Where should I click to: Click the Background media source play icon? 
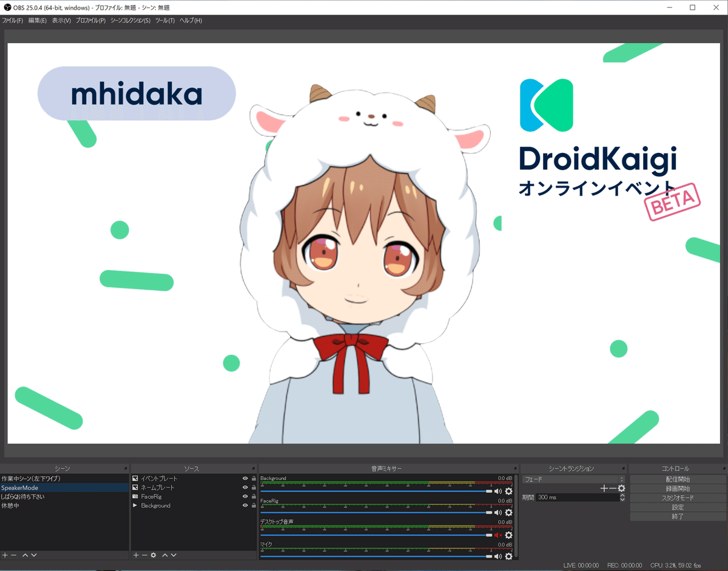click(135, 505)
